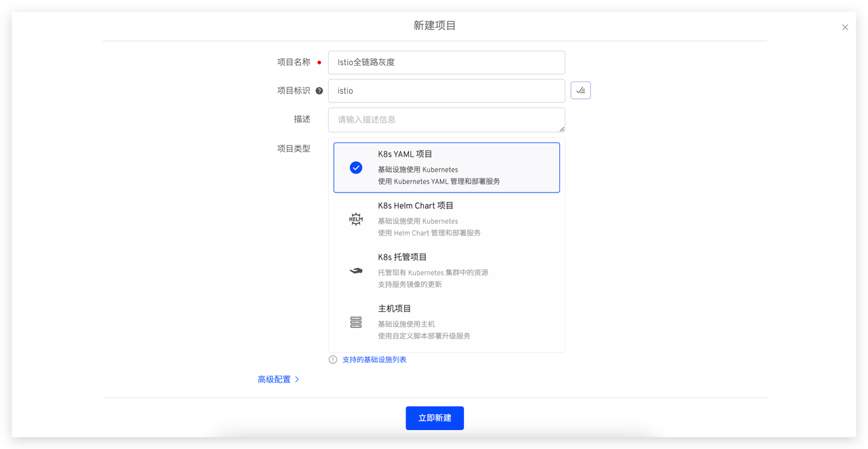This screenshot has height=449, width=868.
Task: Click the 项目名称 input showing Istio全链路灰度
Action: coord(446,62)
